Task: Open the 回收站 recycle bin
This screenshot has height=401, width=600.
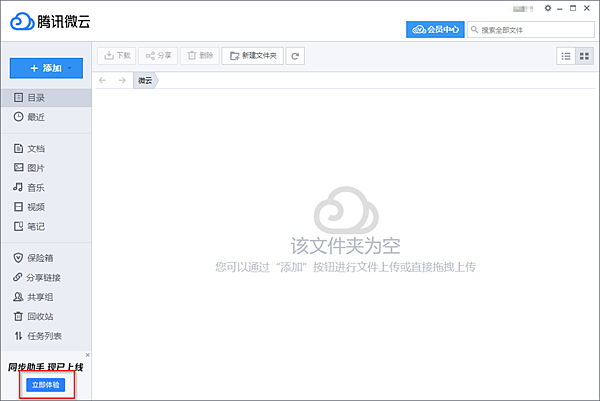Action: pos(46,316)
